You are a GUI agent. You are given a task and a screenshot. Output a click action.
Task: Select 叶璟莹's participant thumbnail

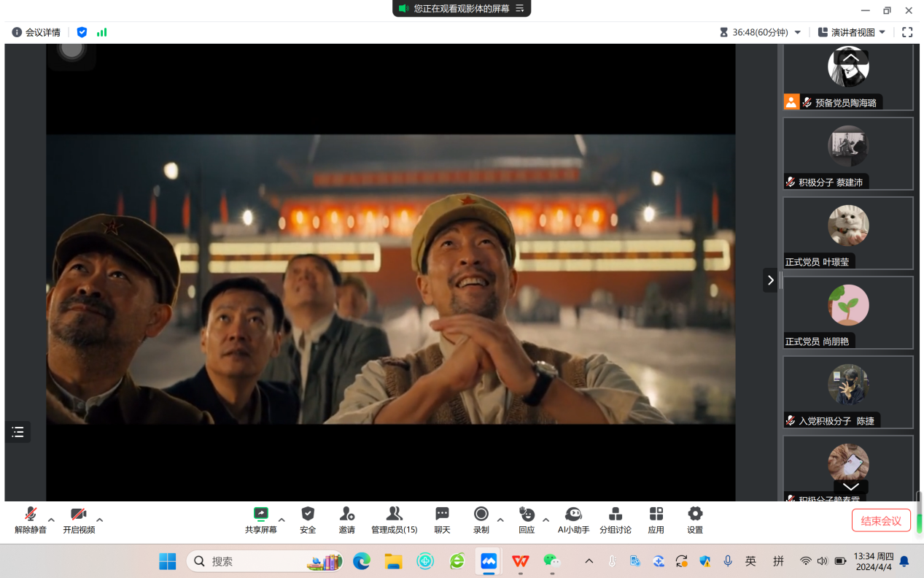(848, 232)
